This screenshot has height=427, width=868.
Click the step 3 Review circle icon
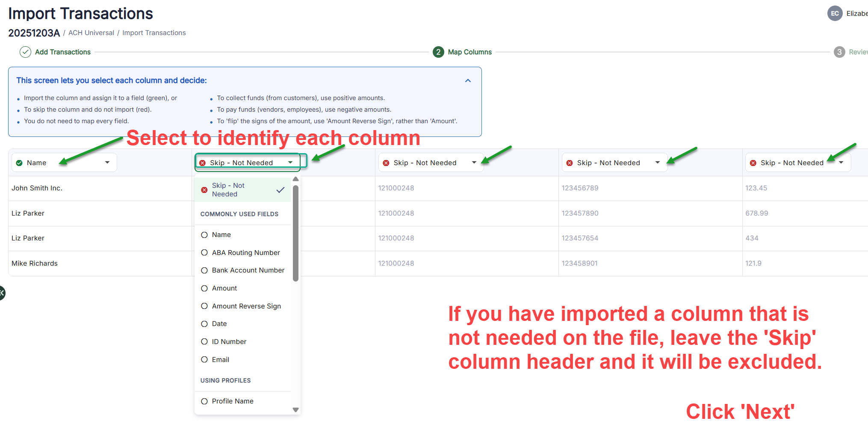839,52
